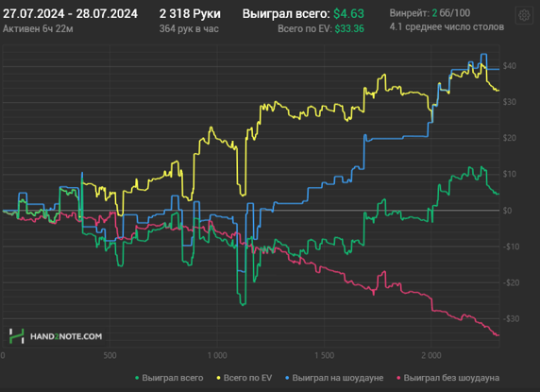Click the $40 y-axis label
This screenshot has height=392, width=540.
(510, 66)
